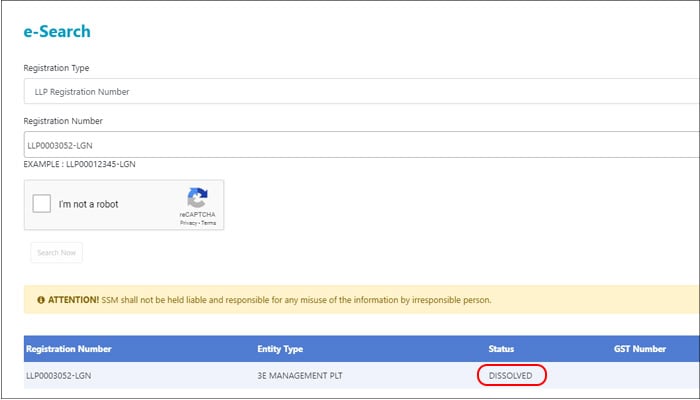Select the DISSOLVED status cell

(511, 376)
